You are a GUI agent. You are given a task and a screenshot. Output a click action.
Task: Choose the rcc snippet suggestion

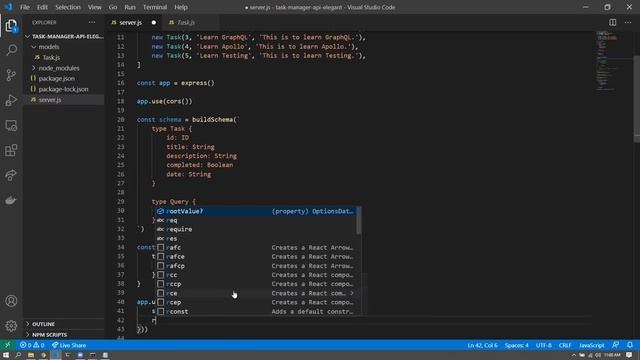coord(256,275)
